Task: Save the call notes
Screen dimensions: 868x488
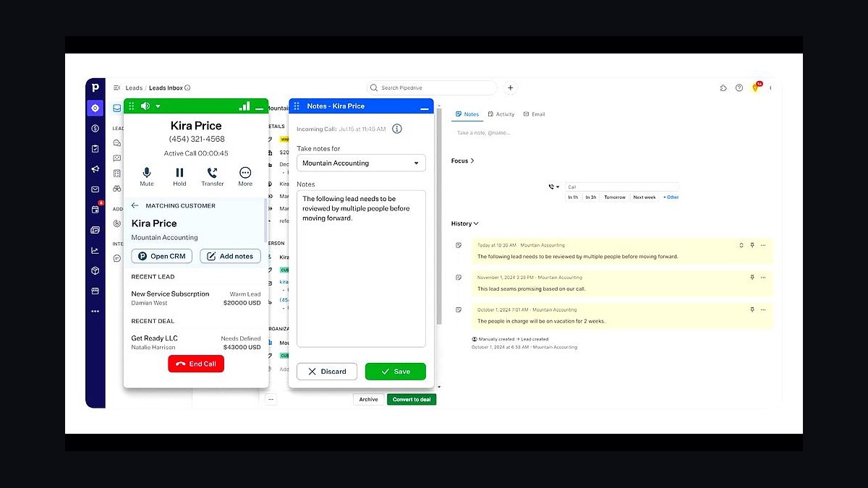Action: coord(396,372)
